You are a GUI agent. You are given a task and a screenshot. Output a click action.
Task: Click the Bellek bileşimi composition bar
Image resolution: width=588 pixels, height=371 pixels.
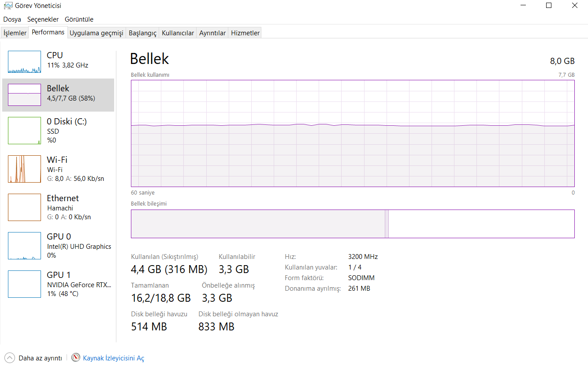[353, 224]
